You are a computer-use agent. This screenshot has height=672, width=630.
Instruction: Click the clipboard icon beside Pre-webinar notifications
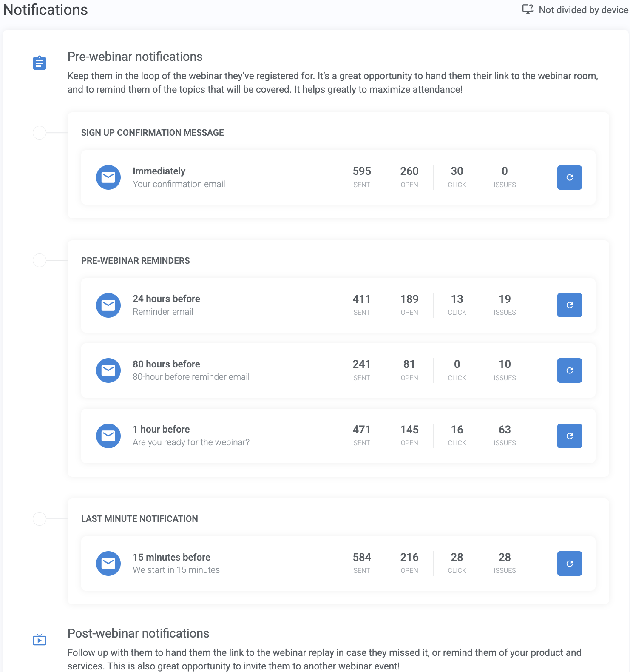[x=39, y=63]
